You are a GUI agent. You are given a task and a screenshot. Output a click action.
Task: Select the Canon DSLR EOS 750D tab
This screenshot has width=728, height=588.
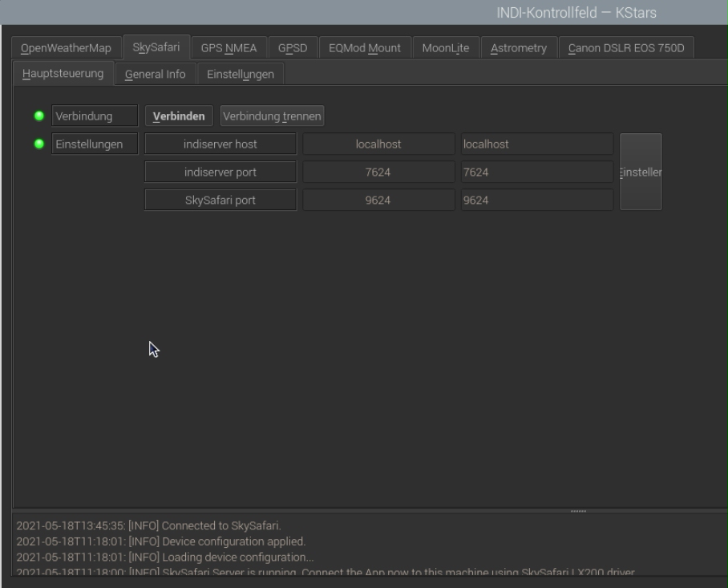pyautogui.click(x=626, y=48)
